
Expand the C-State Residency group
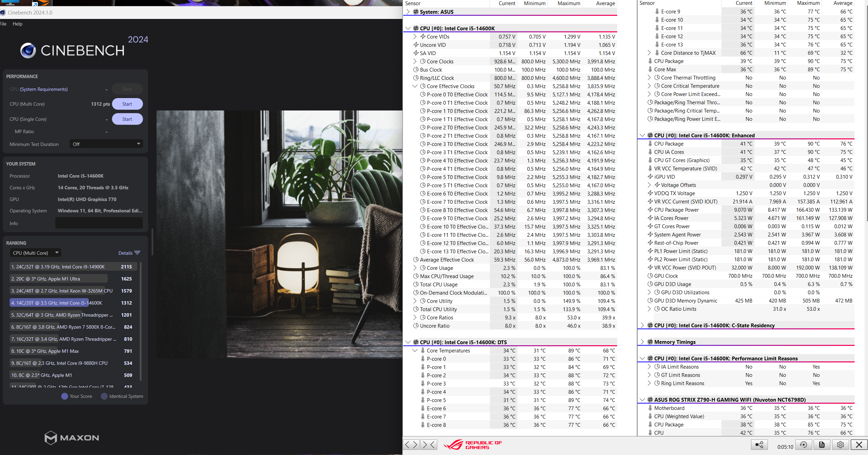pyautogui.click(x=642, y=325)
